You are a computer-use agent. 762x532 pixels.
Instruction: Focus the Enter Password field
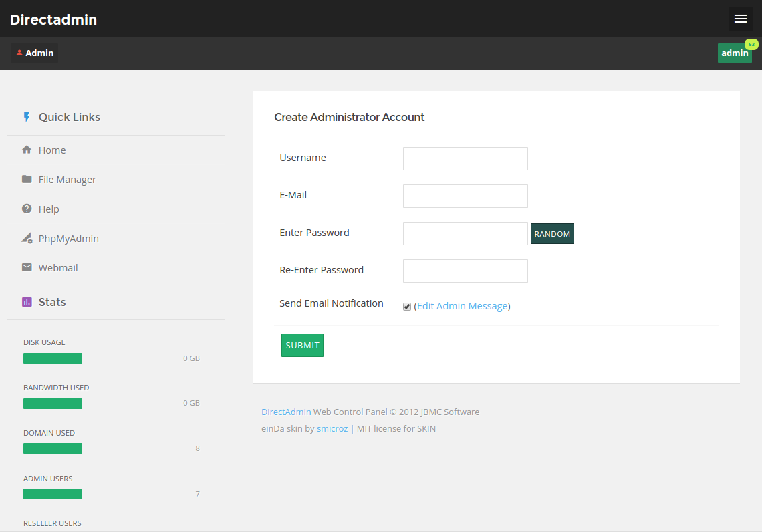pos(465,234)
